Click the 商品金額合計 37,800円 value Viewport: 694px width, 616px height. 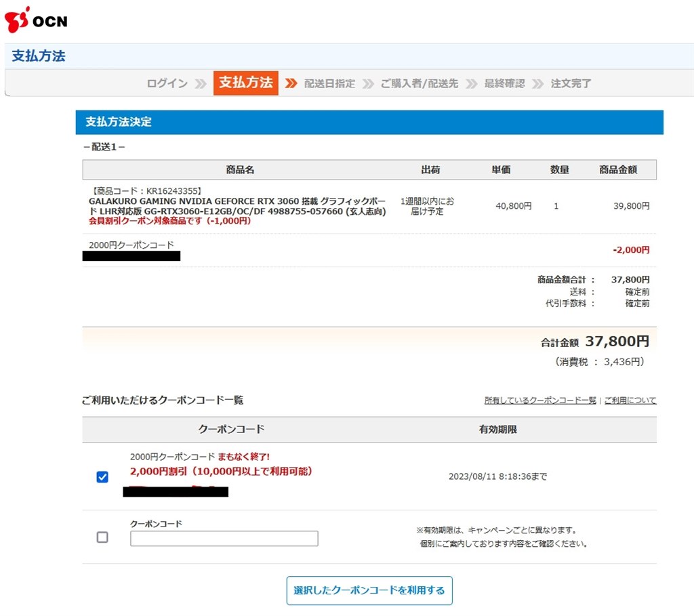coord(630,280)
